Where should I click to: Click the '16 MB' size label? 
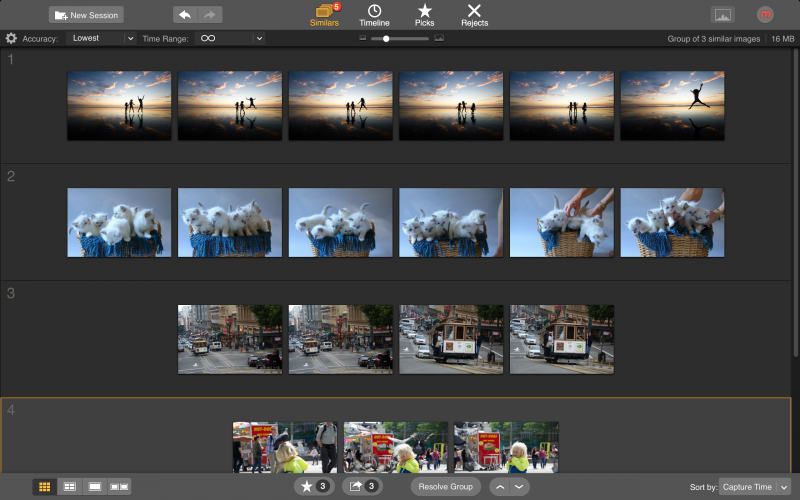[782, 39]
